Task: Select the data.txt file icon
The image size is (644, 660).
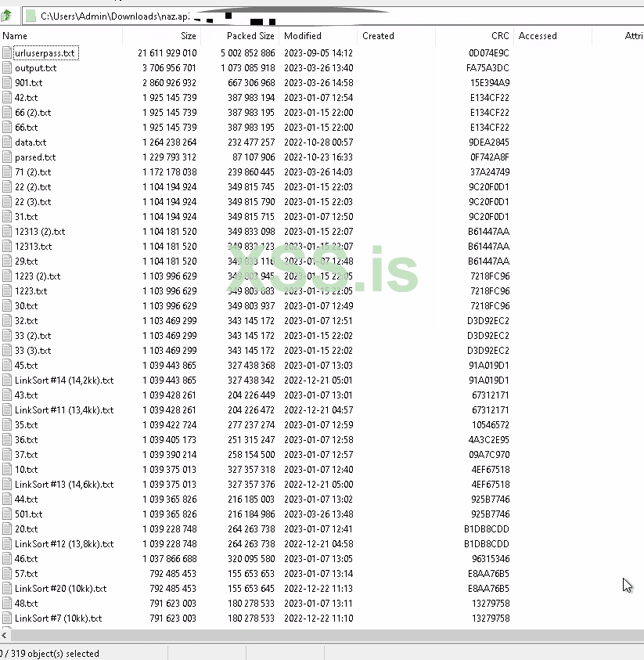Action: click(x=7, y=142)
